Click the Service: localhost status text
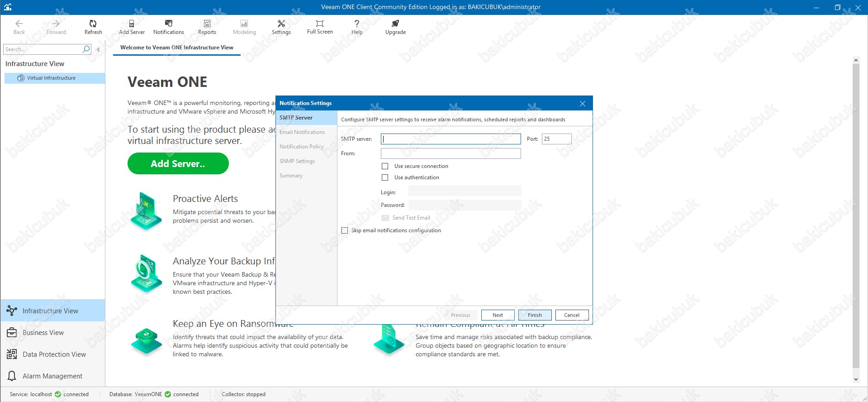The width and height of the screenshot is (868, 402). click(x=31, y=394)
